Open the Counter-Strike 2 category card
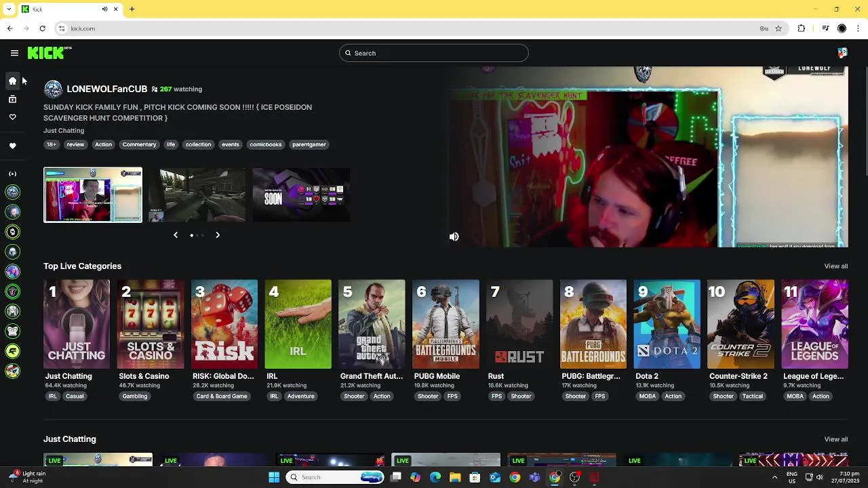The width and height of the screenshot is (868, 488). [x=741, y=324]
